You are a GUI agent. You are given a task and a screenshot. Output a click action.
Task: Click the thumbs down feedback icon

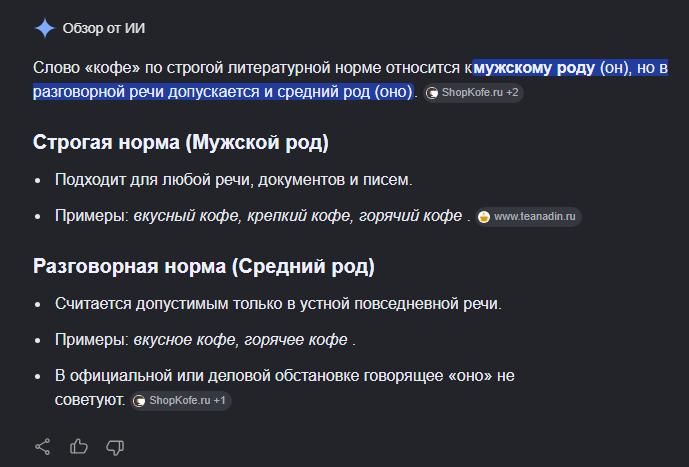[115, 447]
